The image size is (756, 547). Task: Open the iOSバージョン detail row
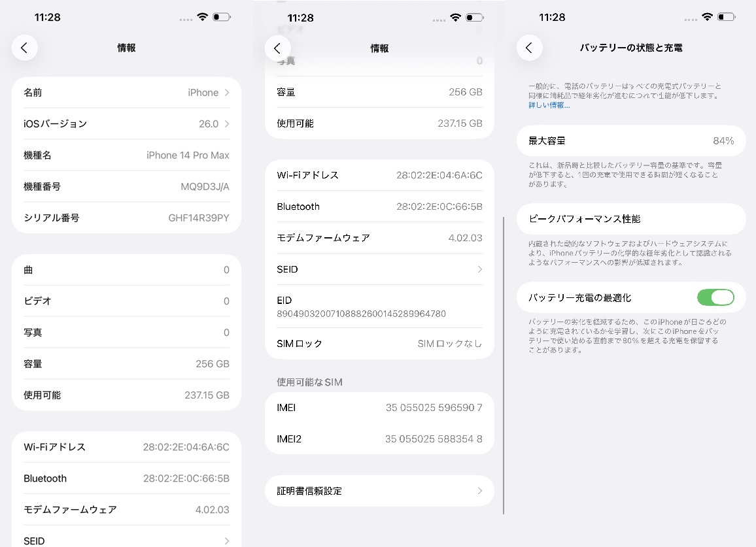click(126, 124)
